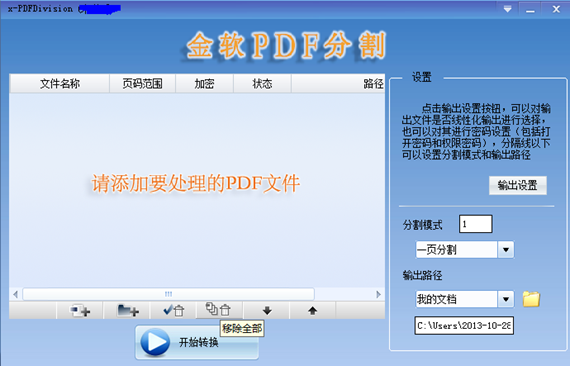The image size is (570, 366).
Task: Click the 状态 column header
Action: pos(262,84)
